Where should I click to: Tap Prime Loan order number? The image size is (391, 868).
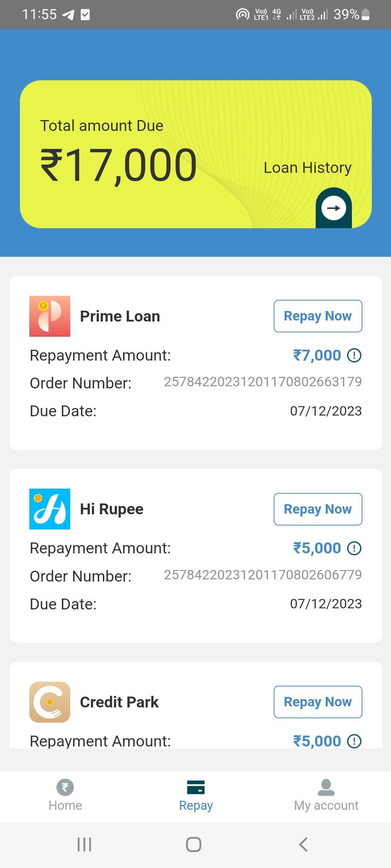tap(263, 382)
